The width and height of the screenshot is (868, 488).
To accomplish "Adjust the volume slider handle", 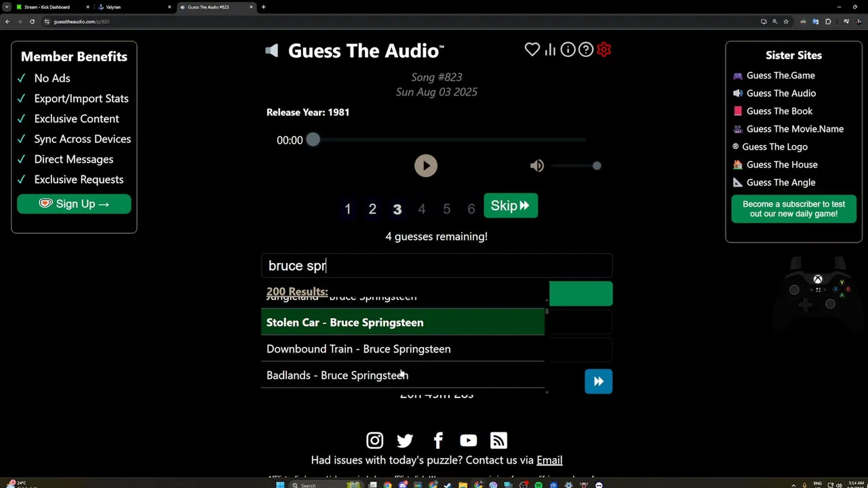I will (596, 165).
